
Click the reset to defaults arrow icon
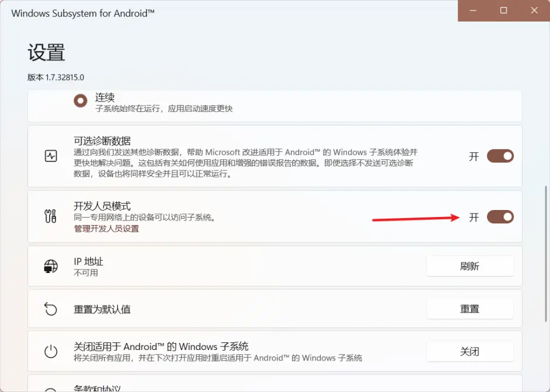pyautogui.click(x=51, y=309)
